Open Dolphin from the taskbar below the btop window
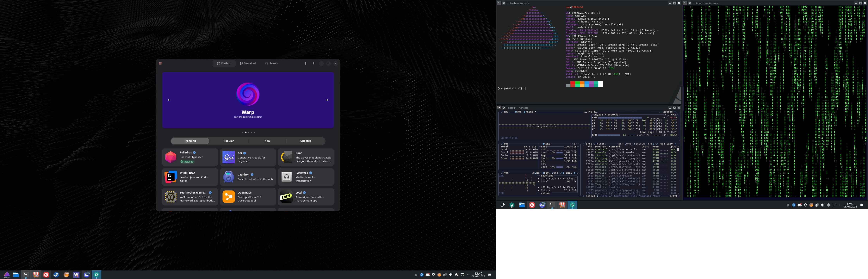Screen dimensions: 868x279 pos(522,205)
